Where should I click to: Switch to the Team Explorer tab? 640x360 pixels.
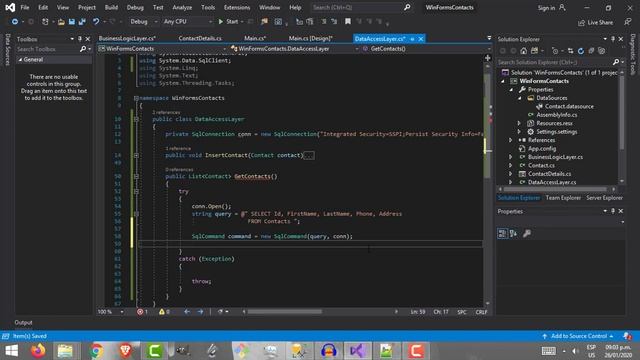(563, 198)
